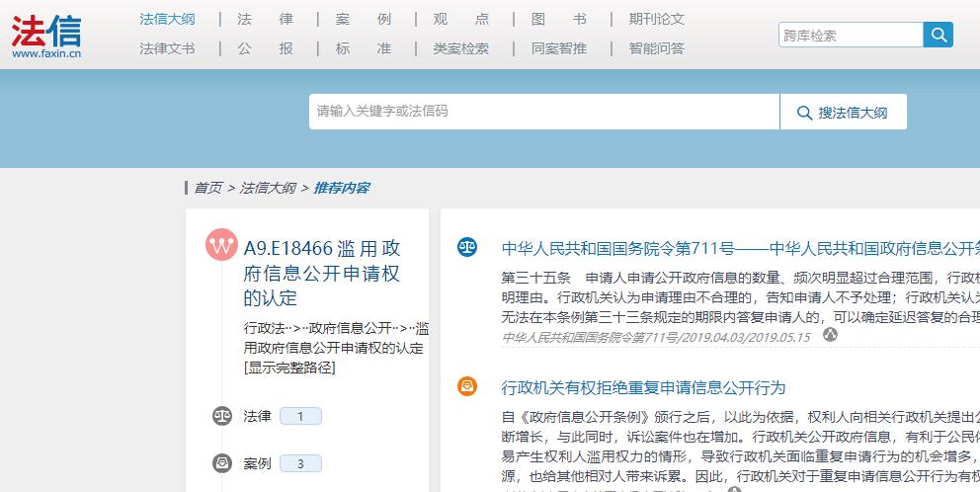Click the round icon after date 2019.05.15

(830, 335)
